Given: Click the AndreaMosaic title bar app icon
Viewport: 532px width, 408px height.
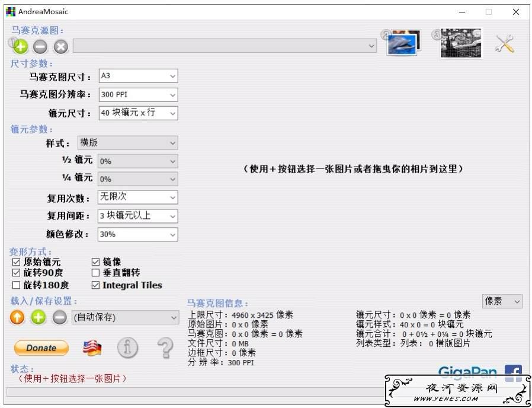Looking at the screenshot, I should (x=11, y=11).
